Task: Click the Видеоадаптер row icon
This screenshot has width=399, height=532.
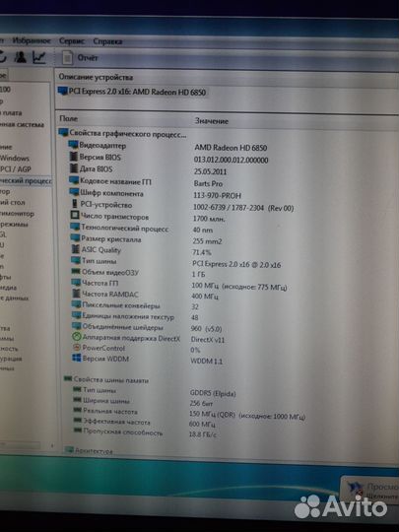Action: pyautogui.click(x=73, y=145)
